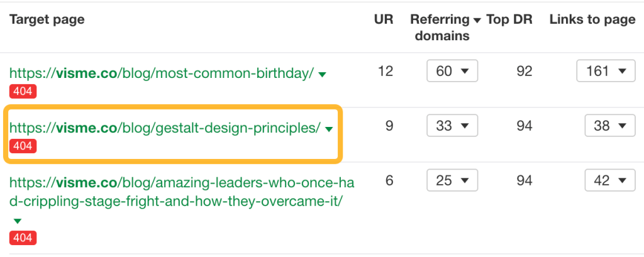The height and width of the screenshot is (257, 644).
Task: Open the amazing-leaders stage-fright URL link
Action: [181, 192]
